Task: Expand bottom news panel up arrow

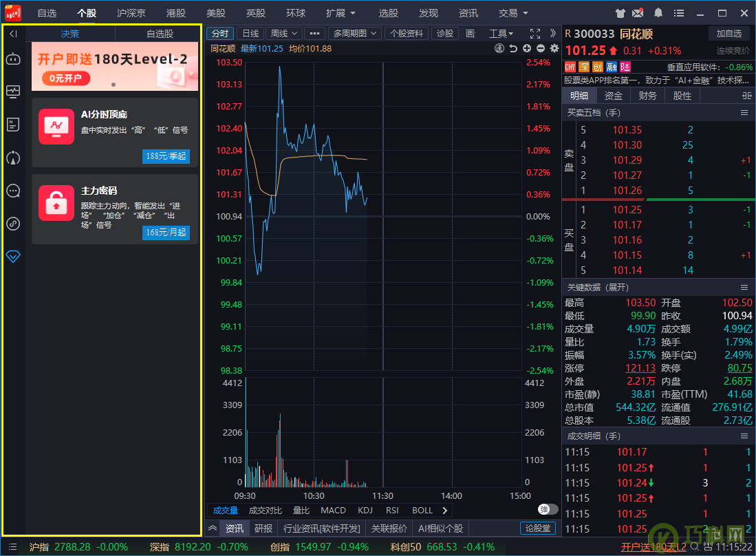Action: point(213,528)
